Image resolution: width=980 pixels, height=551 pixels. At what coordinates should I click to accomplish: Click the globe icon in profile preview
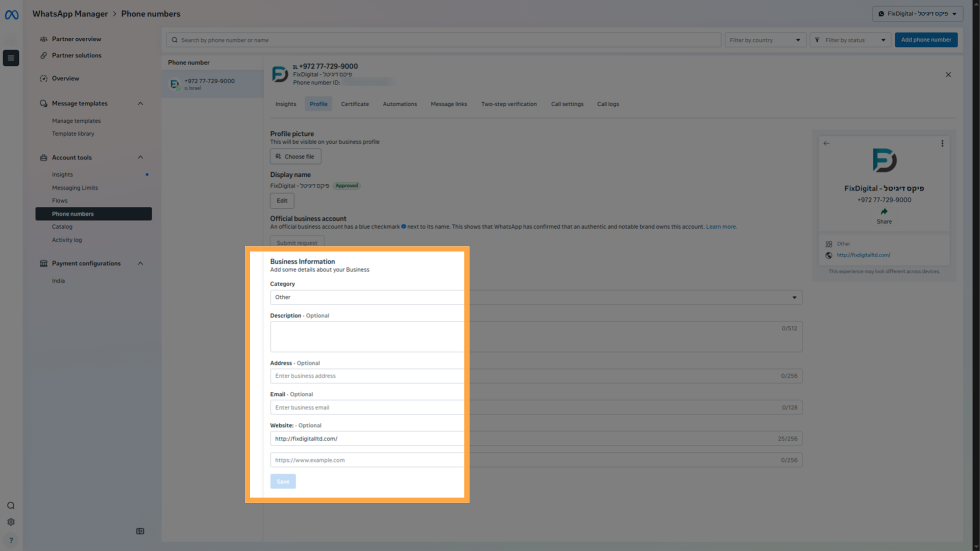tap(828, 255)
